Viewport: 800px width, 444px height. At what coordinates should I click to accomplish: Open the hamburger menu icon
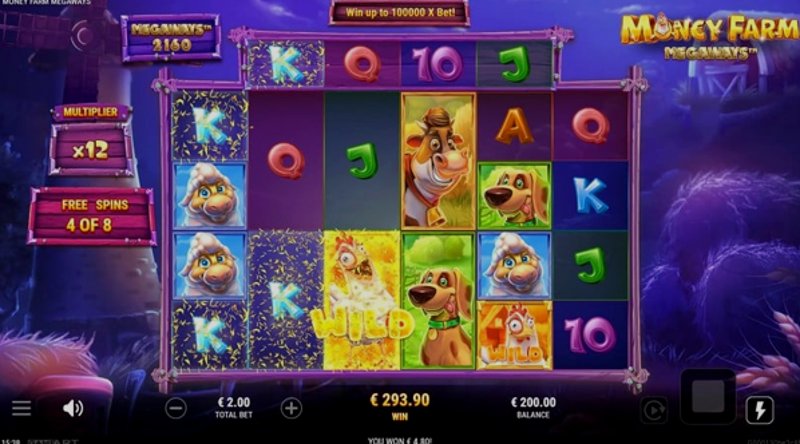click(x=21, y=408)
